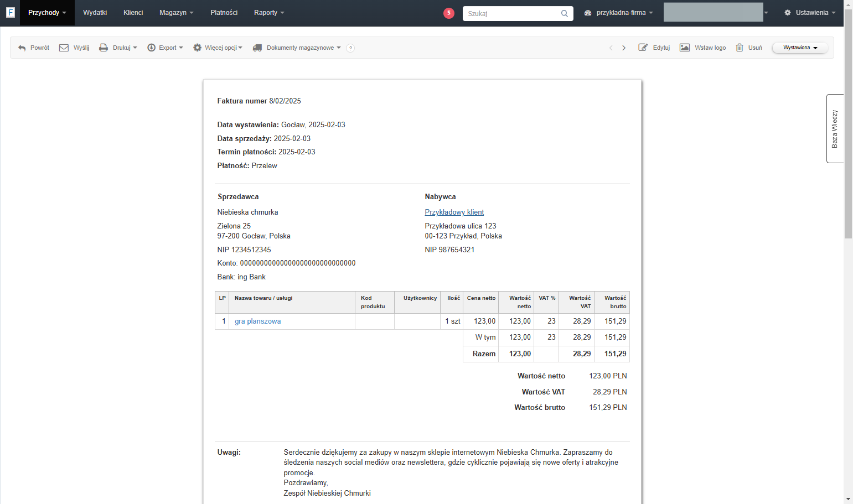Open the gra planszowa product link

258,321
